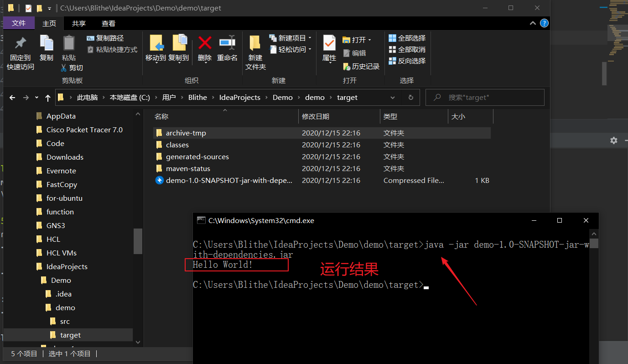Collapse the ribbon with the chevron
The width and height of the screenshot is (628, 364).
tap(533, 23)
